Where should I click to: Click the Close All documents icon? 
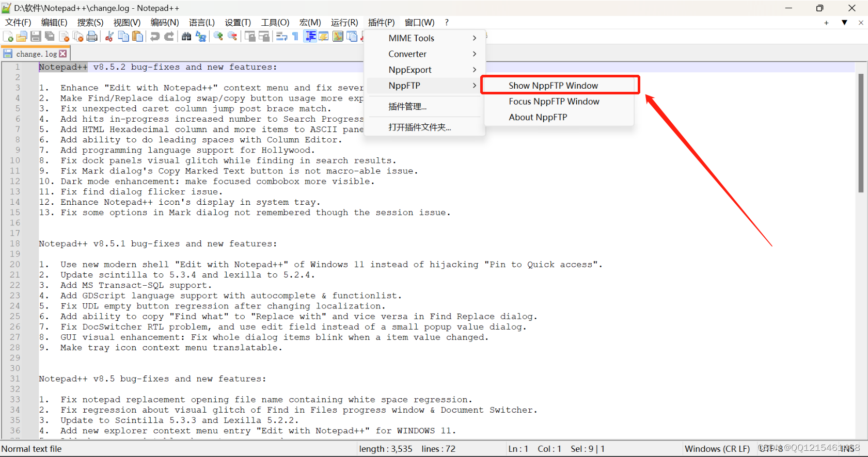(x=78, y=36)
